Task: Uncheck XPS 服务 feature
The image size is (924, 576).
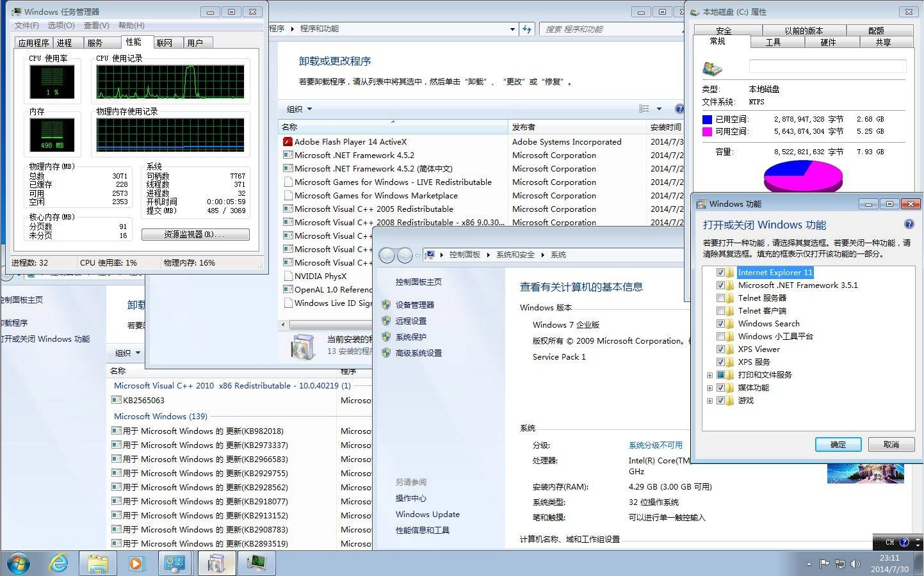Action: coord(720,362)
